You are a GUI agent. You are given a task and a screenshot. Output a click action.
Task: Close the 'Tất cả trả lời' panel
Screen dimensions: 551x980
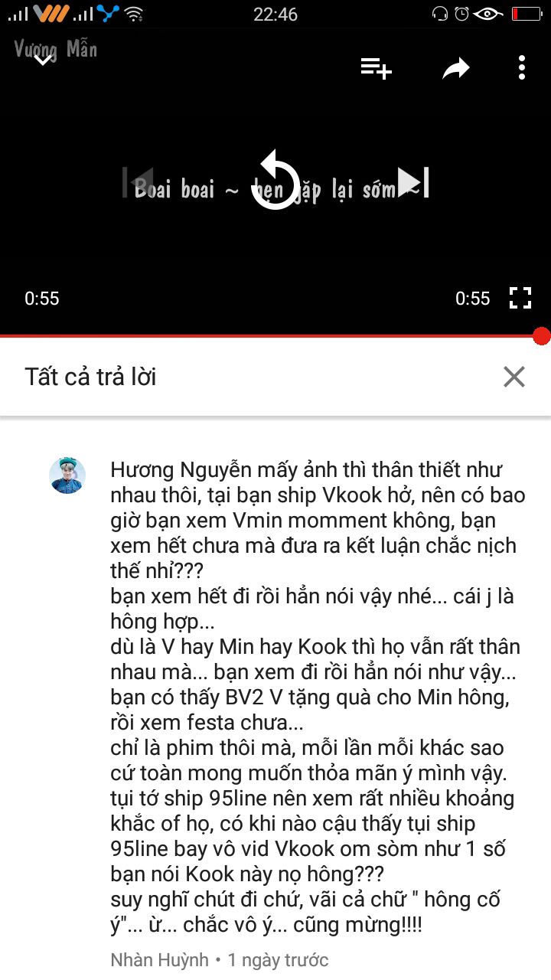[x=514, y=377]
